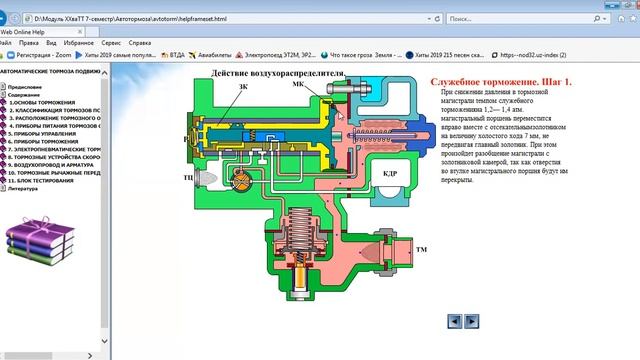Open the https--nod32.uz-index (2) bookmark
This screenshot has width=640, height=360.
click(x=529, y=55)
